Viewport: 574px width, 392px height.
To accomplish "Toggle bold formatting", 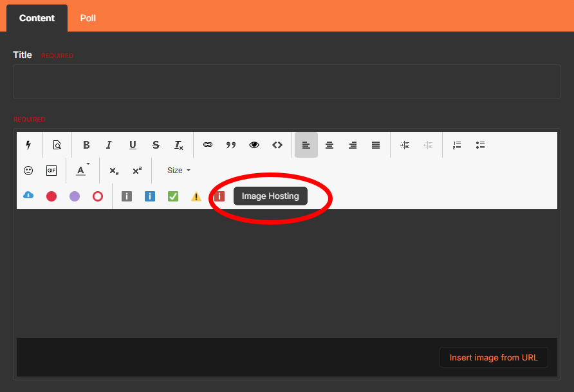I will pos(86,145).
